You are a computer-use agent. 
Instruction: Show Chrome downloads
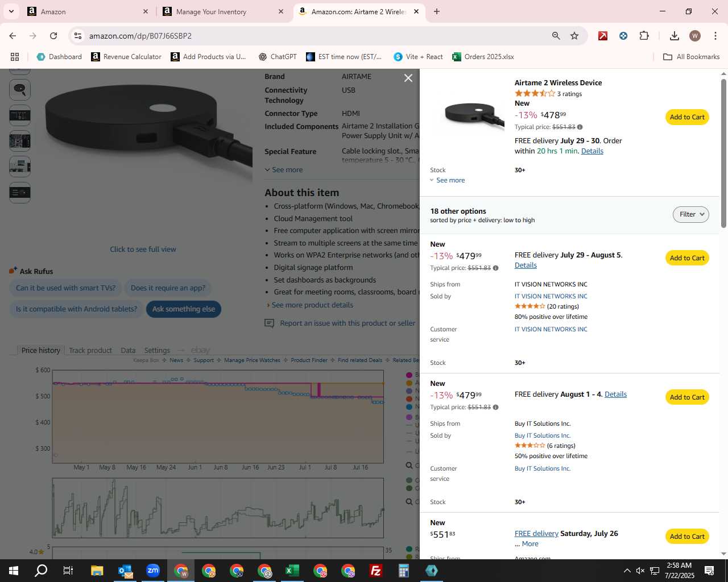click(675, 36)
